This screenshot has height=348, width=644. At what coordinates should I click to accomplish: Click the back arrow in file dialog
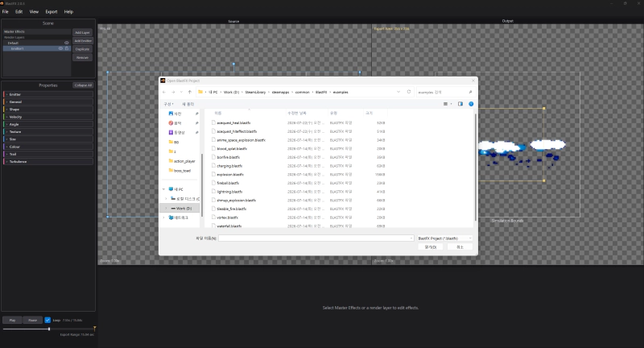(164, 92)
